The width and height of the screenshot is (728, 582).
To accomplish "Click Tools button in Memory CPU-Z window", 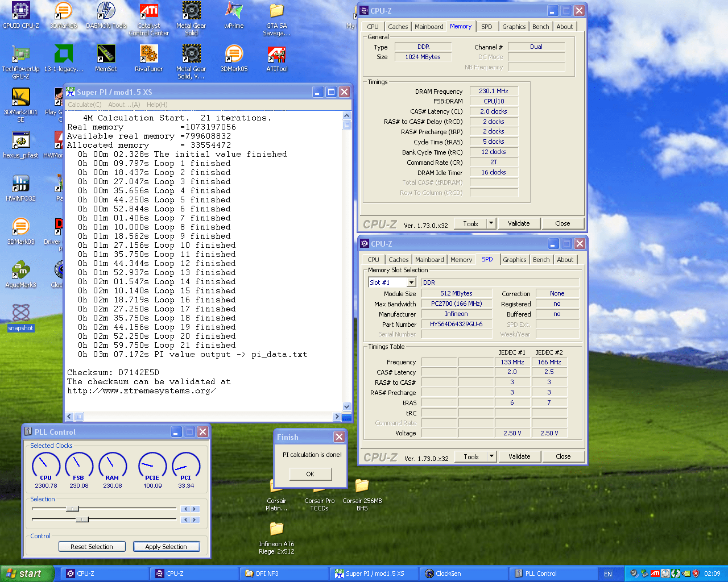I will click(x=470, y=223).
